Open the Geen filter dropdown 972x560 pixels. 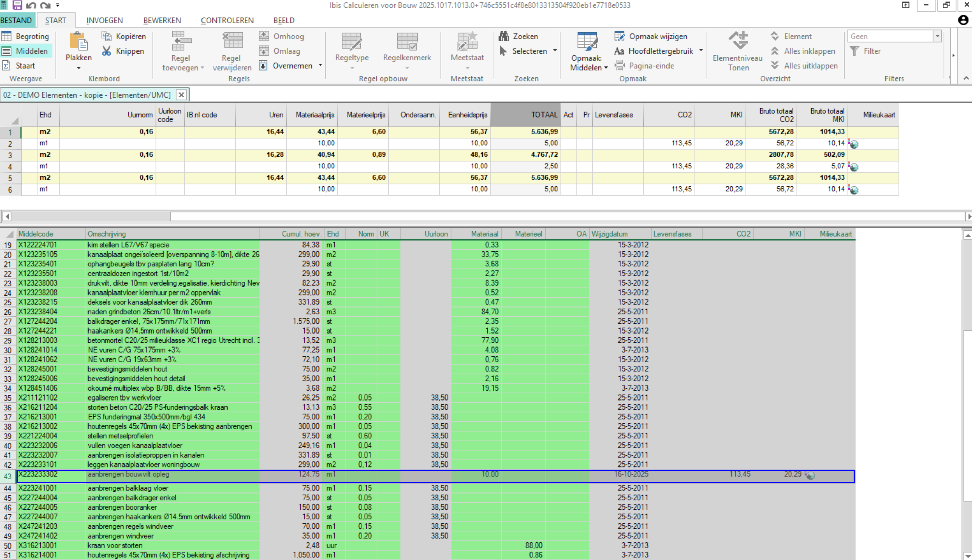pos(937,36)
